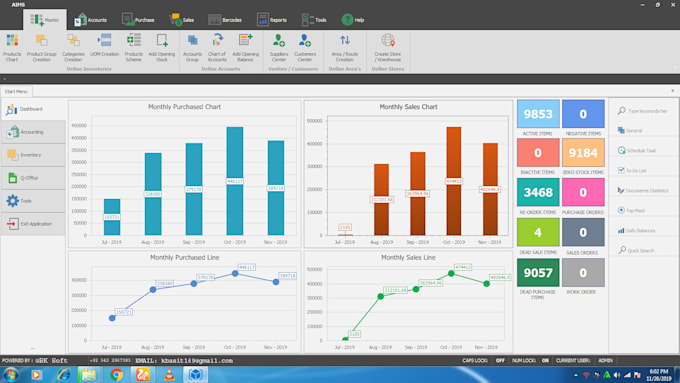Open the Tools ribbon tab
The height and width of the screenshot is (383, 680).
[x=314, y=20]
